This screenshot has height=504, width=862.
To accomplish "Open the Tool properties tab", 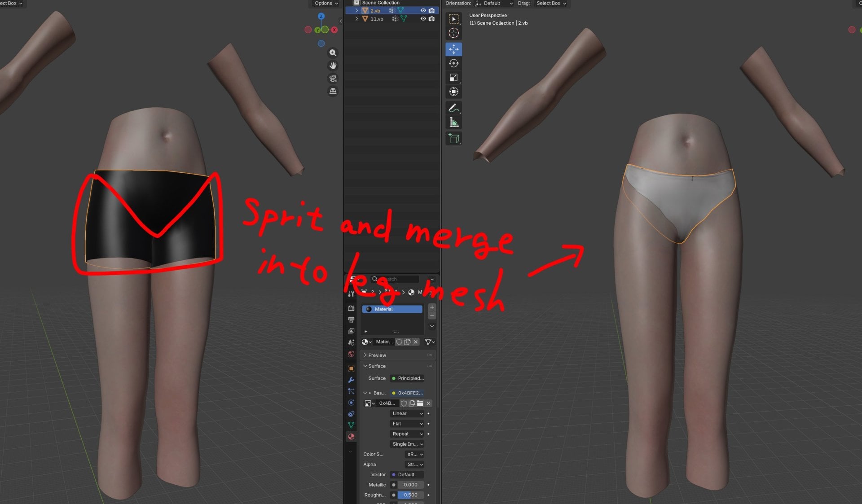I will 351,294.
